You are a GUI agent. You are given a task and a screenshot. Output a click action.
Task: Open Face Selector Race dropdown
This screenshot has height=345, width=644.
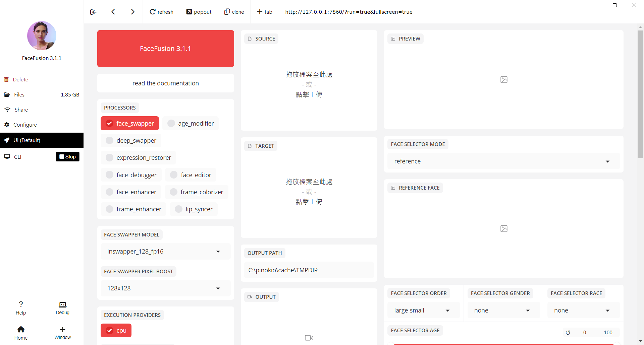(x=584, y=310)
